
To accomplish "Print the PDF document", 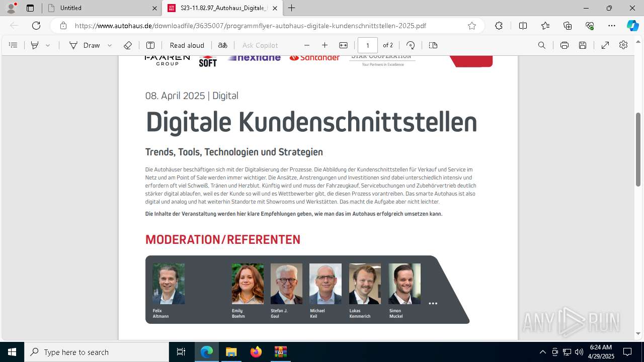I will 565,45.
